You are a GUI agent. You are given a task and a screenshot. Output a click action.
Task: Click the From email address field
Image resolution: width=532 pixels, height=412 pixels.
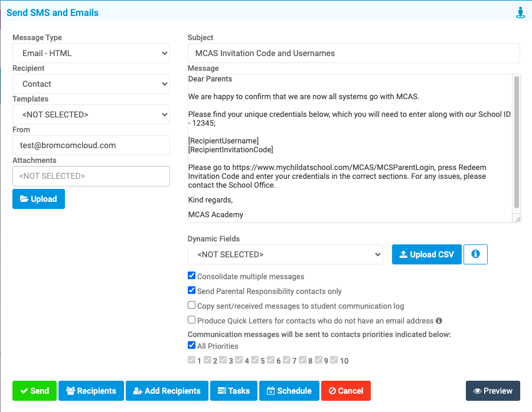click(x=92, y=145)
